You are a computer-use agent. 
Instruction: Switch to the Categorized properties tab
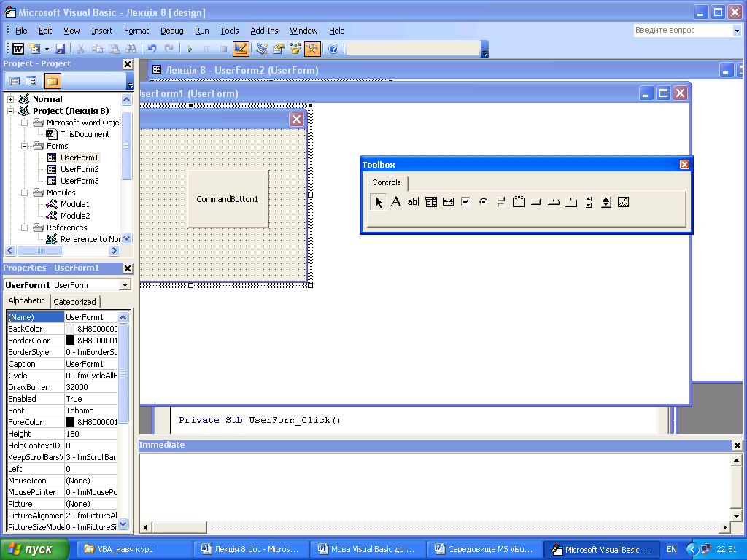[x=75, y=301]
